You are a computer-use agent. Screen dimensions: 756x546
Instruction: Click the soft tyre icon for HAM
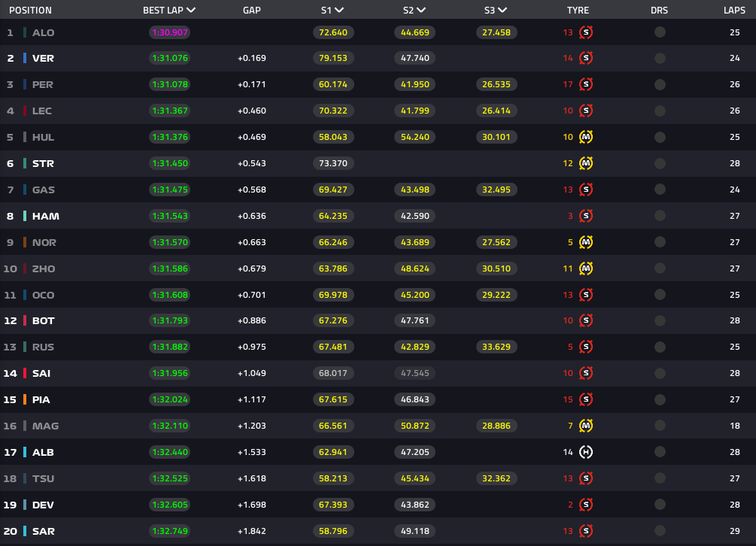[585, 216]
